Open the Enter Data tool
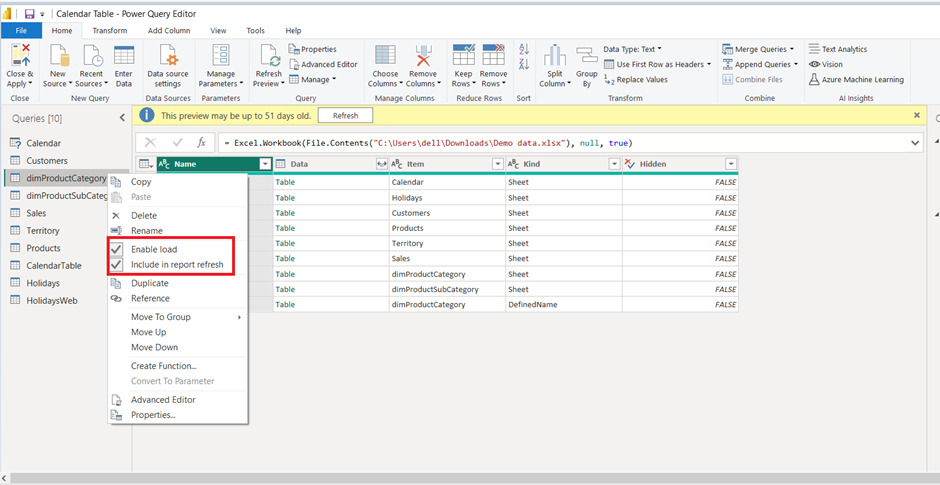 (x=123, y=58)
